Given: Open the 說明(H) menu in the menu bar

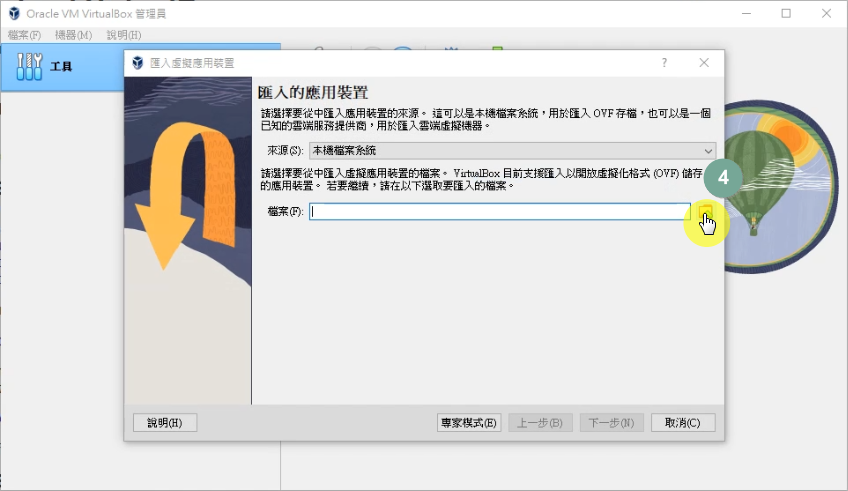Looking at the screenshot, I should pyautogui.click(x=124, y=35).
